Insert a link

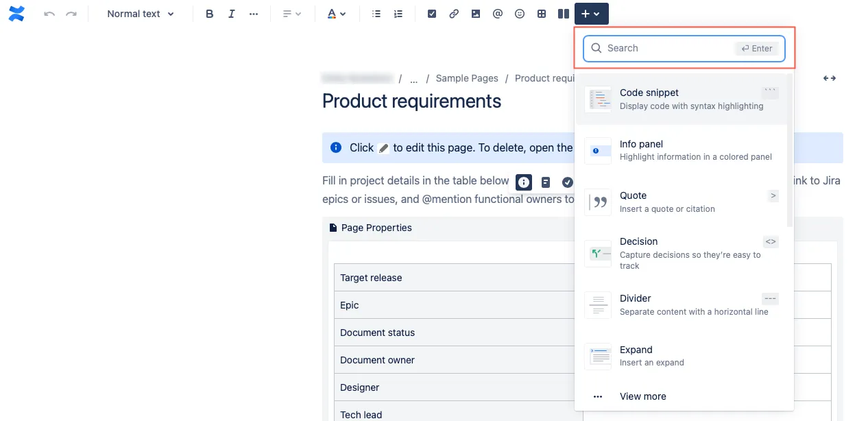tap(454, 14)
